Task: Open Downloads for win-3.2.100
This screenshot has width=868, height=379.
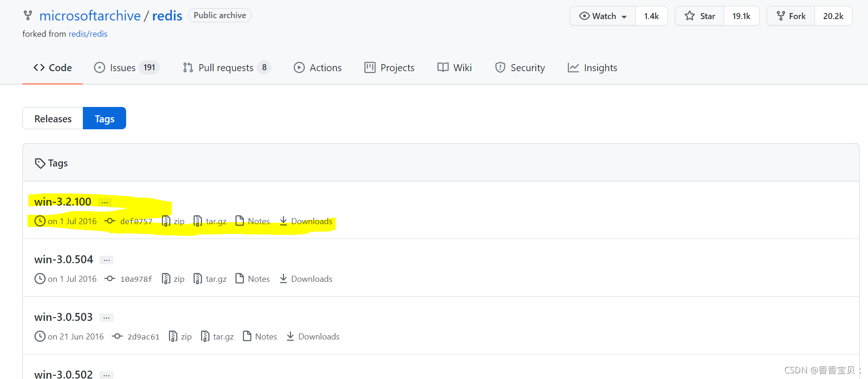Action: tap(306, 221)
